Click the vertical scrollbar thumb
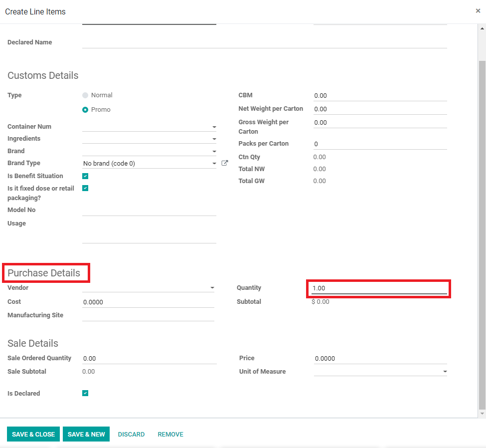 click(482, 235)
